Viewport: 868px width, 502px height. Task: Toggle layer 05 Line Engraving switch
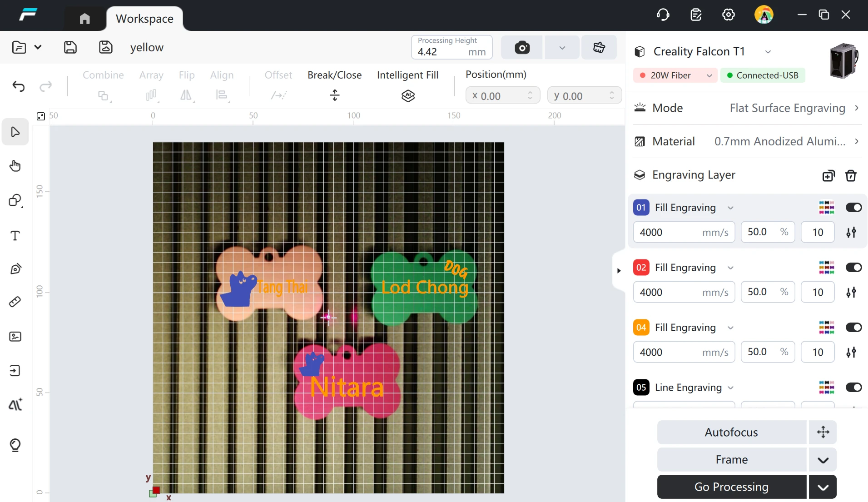coord(853,388)
